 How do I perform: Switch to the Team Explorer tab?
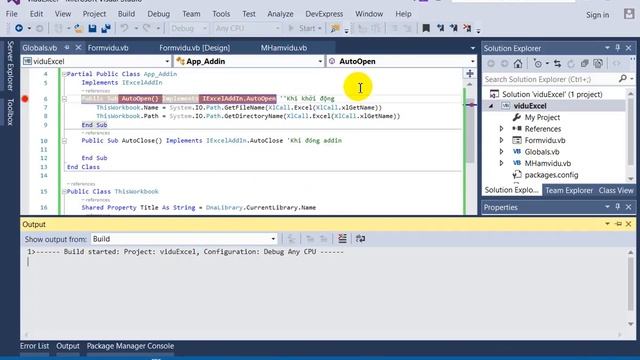pyautogui.click(x=569, y=190)
